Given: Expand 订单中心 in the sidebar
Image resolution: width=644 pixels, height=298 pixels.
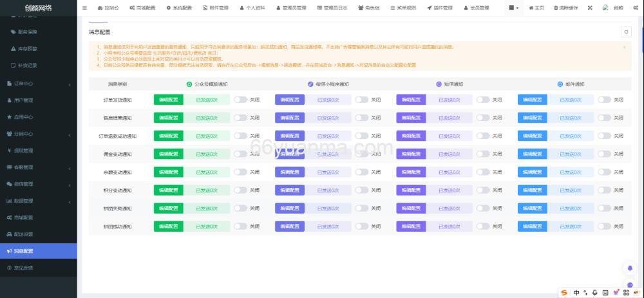Looking at the screenshot, I should point(38,83).
